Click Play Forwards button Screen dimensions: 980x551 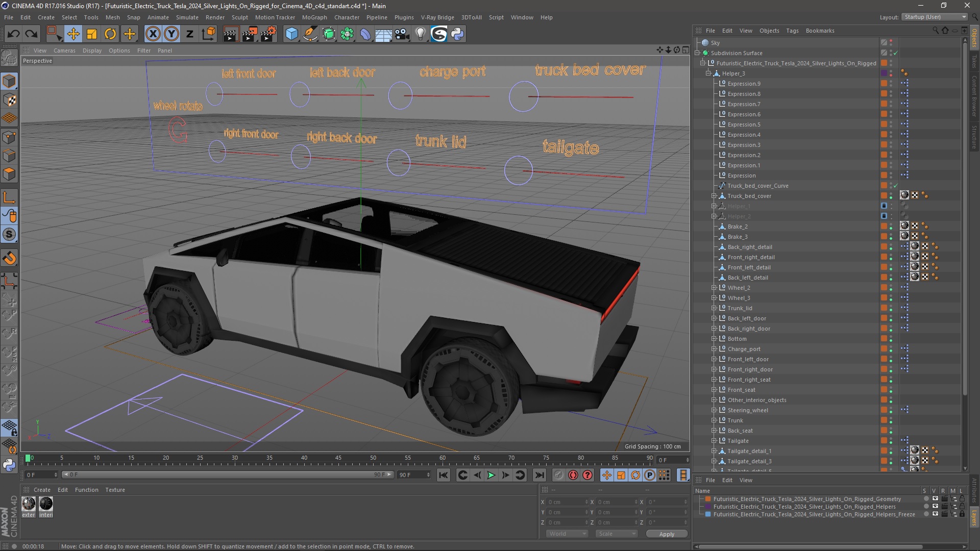[491, 475]
